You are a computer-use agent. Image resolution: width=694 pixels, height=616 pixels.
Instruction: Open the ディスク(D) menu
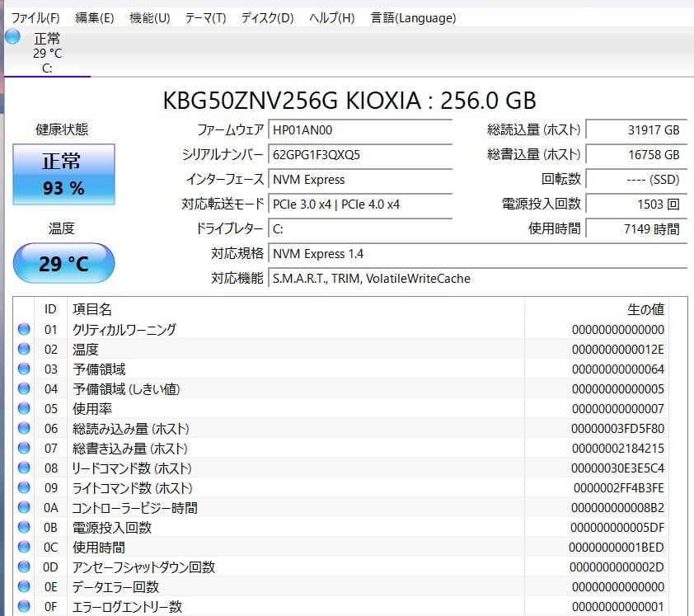coord(267,18)
